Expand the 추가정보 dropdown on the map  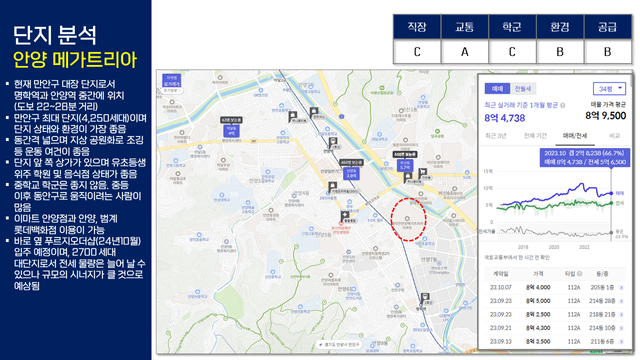pyautogui.click(x=172, y=91)
